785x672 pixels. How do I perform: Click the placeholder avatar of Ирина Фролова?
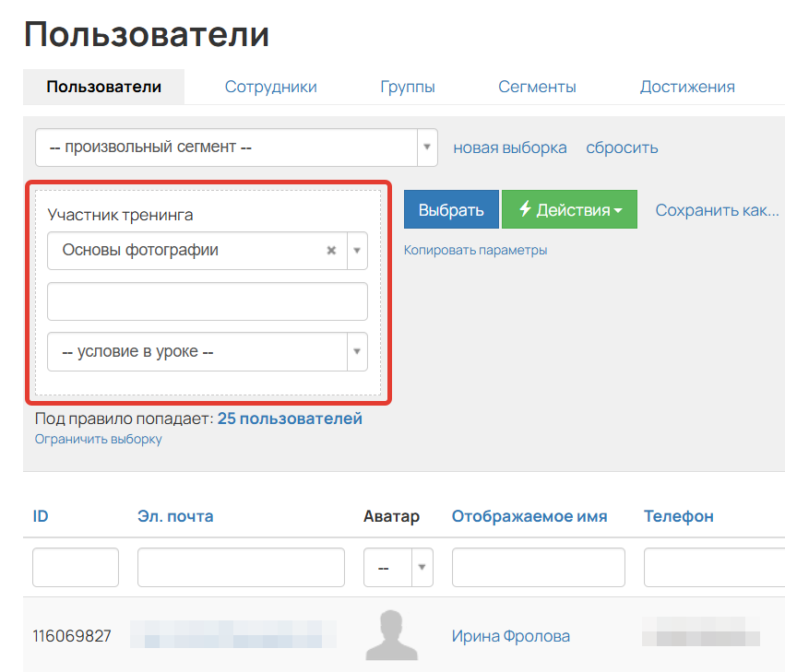tap(393, 635)
